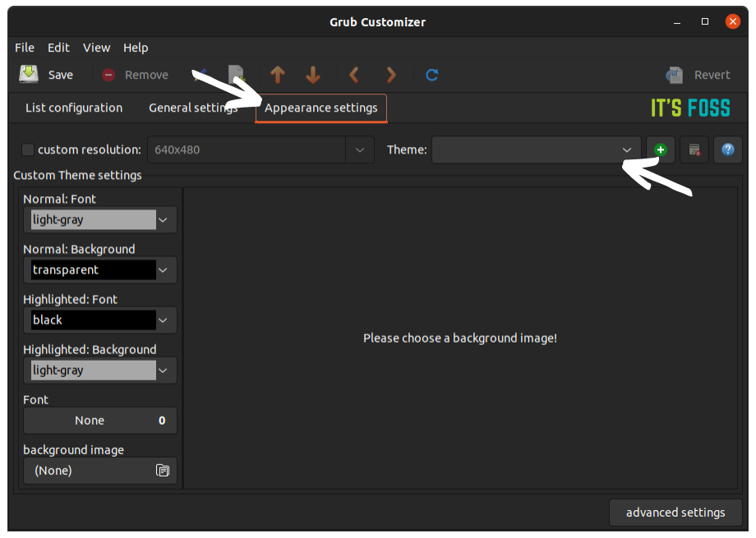This screenshot has width=756, height=538.
Task: Click the advanced settings button
Action: point(675,513)
